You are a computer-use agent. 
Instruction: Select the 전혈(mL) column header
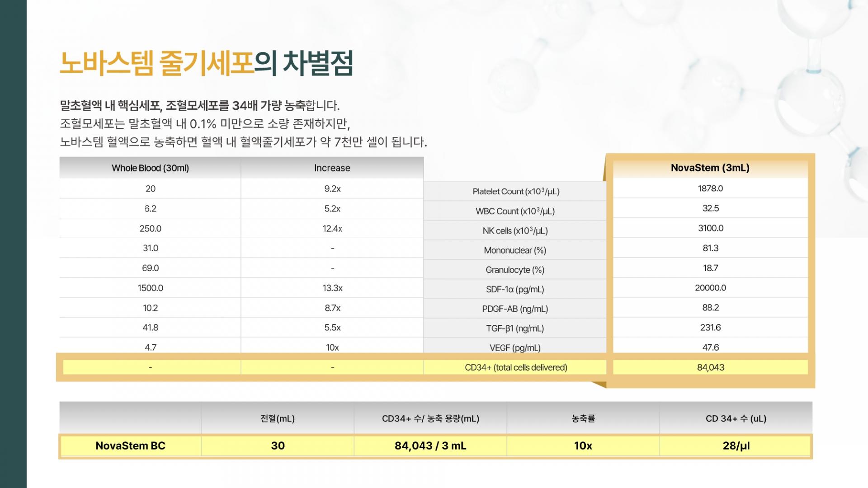[x=277, y=418]
